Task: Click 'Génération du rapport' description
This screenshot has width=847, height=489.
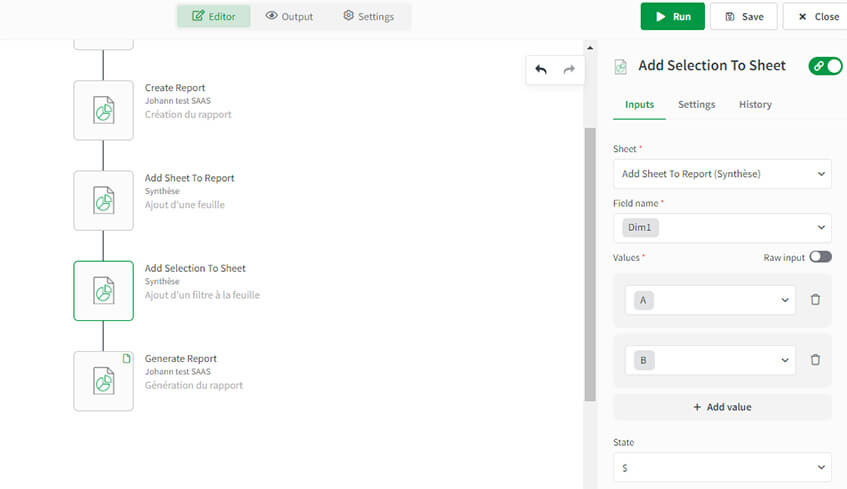Action: pos(193,385)
